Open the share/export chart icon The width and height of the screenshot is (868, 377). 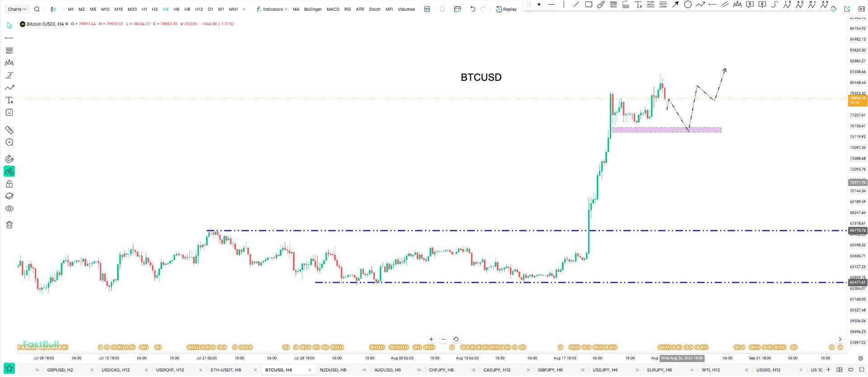(x=847, y=9)
